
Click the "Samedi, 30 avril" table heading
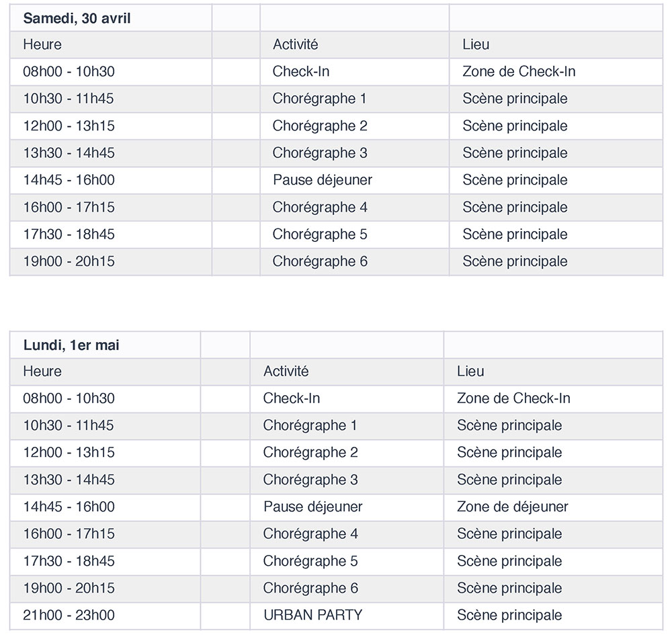pos(77,18)
